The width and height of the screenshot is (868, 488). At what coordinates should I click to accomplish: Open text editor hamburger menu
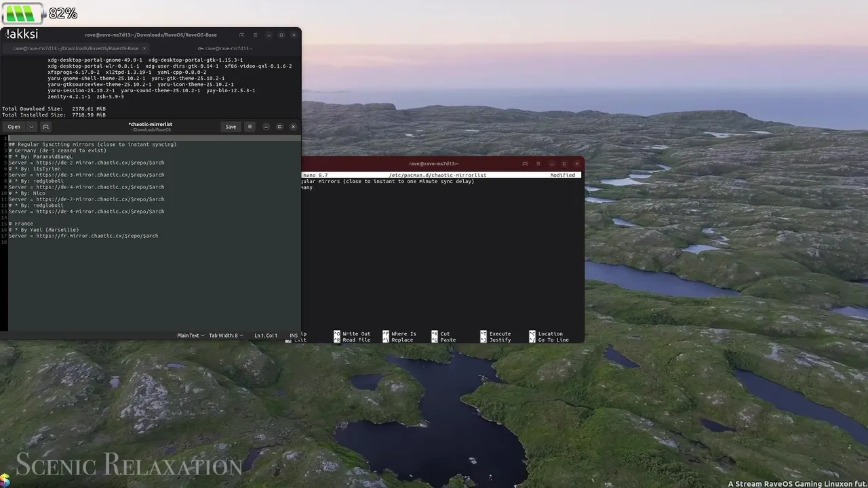(x=250, y=127)
